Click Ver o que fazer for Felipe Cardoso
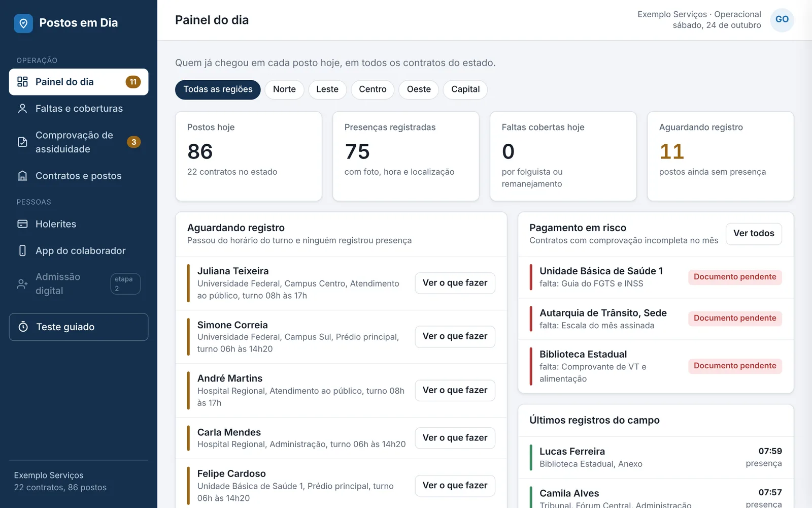This screenshot has width=812, height=508. (x=455, y=486)
